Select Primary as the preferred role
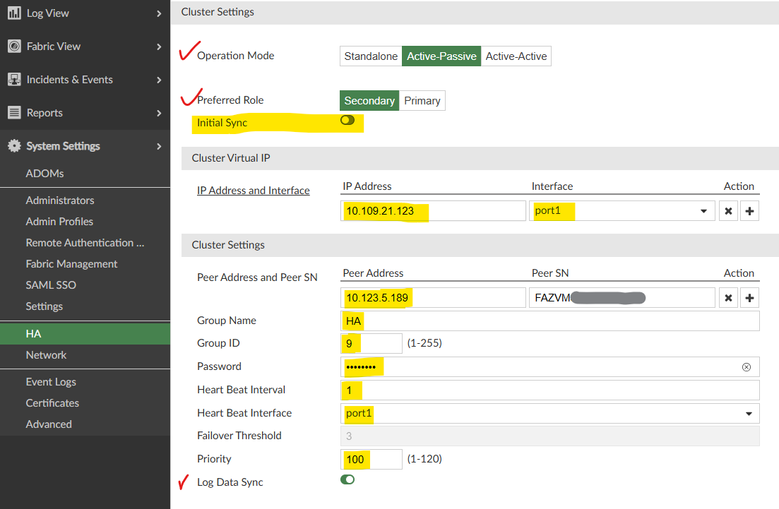Screen dimensions: 779x509 tap(422, 101)
